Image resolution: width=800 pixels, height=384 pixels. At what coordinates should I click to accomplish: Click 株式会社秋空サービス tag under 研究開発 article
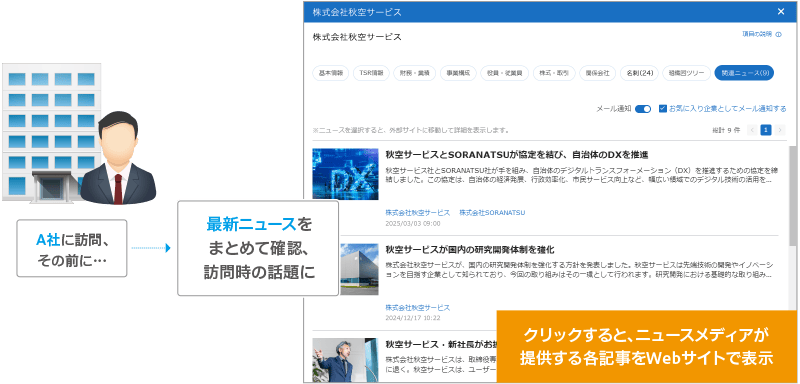click(418, 308)
